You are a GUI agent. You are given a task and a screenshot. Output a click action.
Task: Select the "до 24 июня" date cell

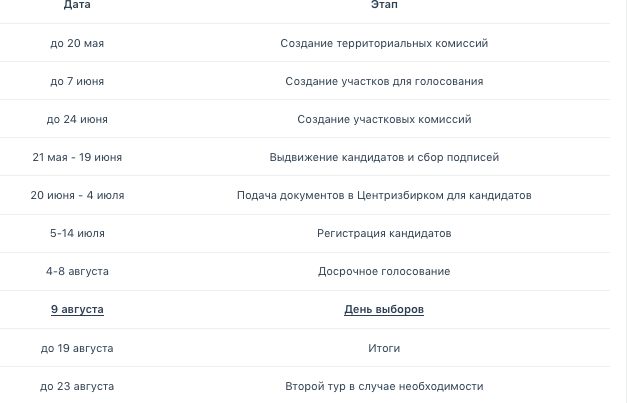(x=77, y=120)
